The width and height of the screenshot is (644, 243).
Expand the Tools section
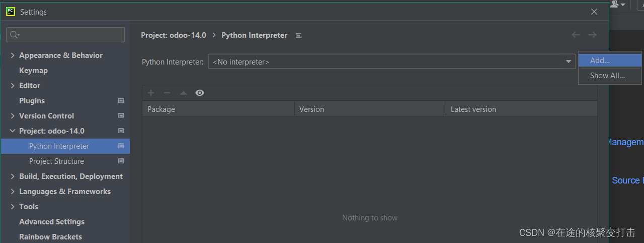click(13, 207)
